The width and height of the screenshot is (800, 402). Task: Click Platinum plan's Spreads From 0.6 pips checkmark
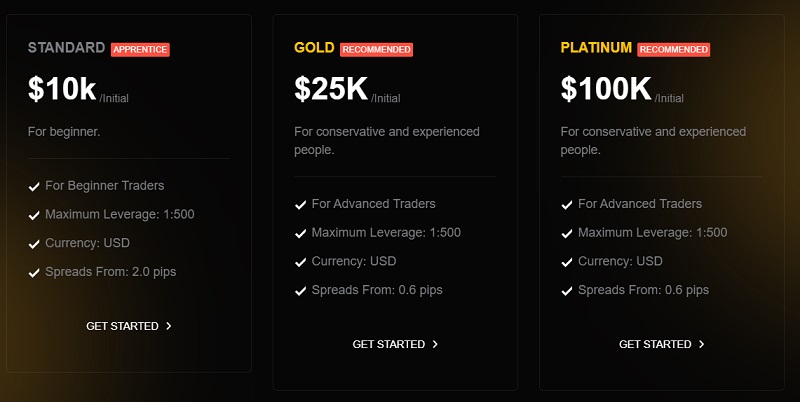point(566,291)
